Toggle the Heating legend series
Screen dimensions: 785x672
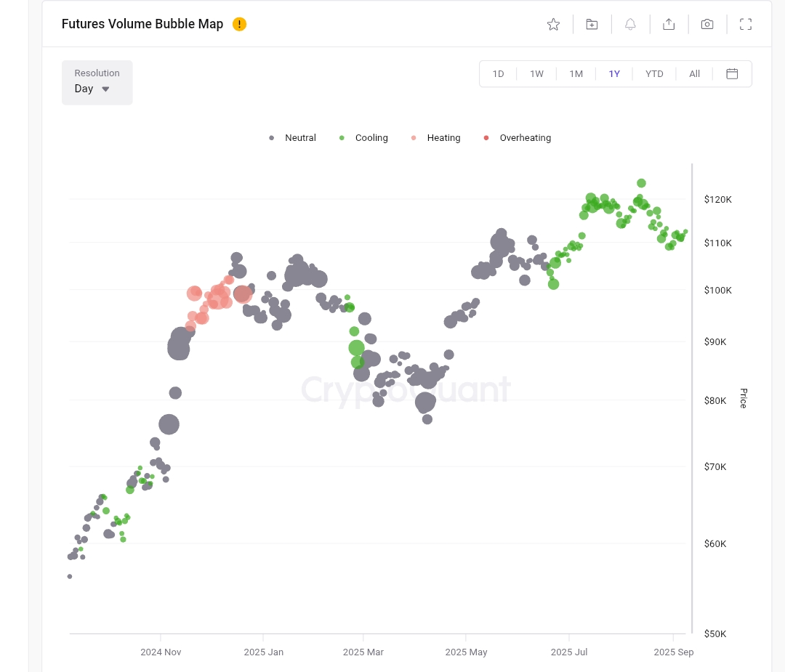pos(435,138)
